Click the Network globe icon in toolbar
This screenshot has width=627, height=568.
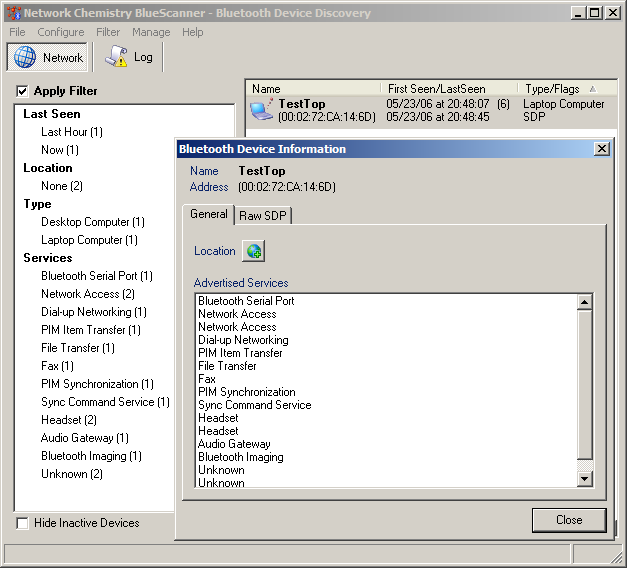click(25, 57)
